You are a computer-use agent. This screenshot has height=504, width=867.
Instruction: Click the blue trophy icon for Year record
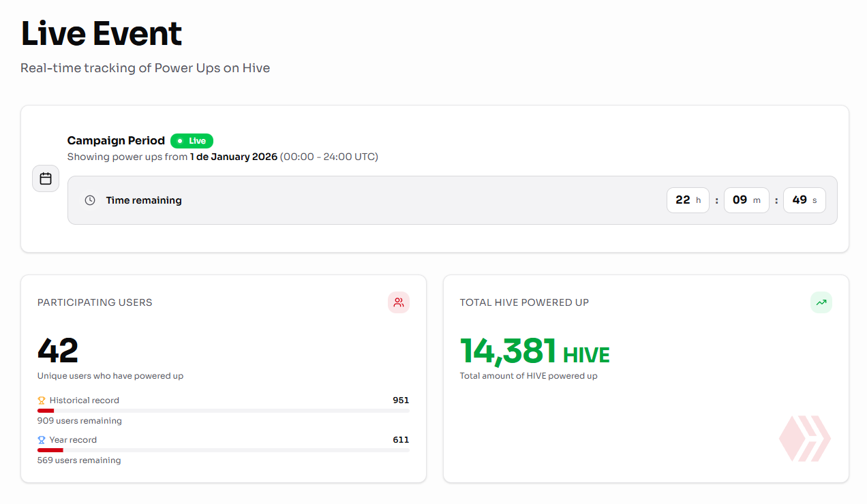[x=42, y=440]
